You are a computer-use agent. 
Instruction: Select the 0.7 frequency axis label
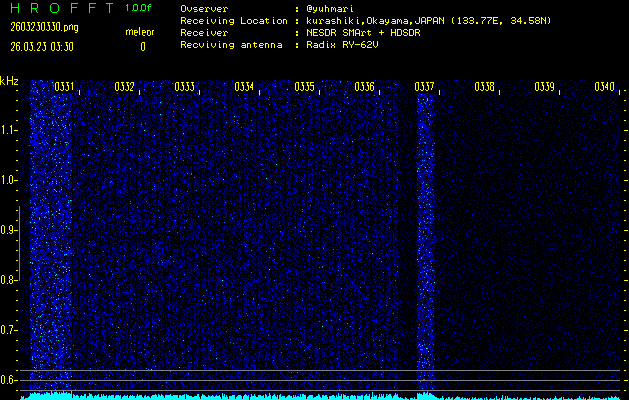(x=9, y=330)
